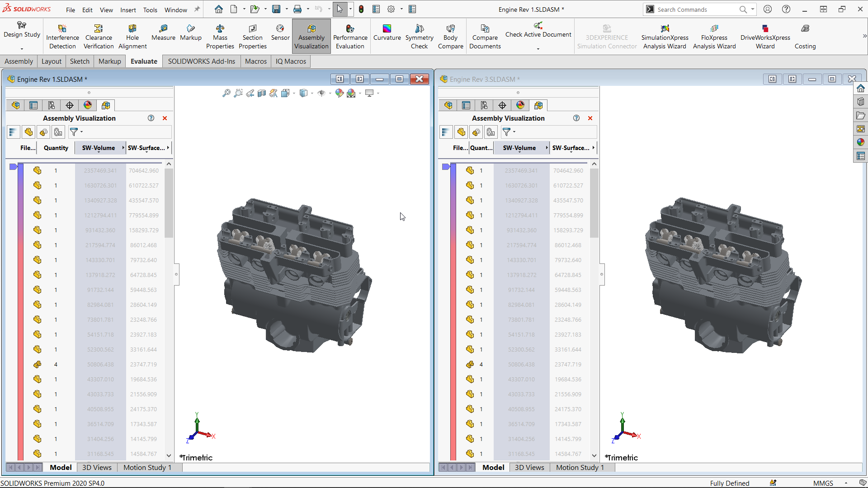Click the Sensor tool
The height and width of the screenshot is (488, 868).
point(280,33)
